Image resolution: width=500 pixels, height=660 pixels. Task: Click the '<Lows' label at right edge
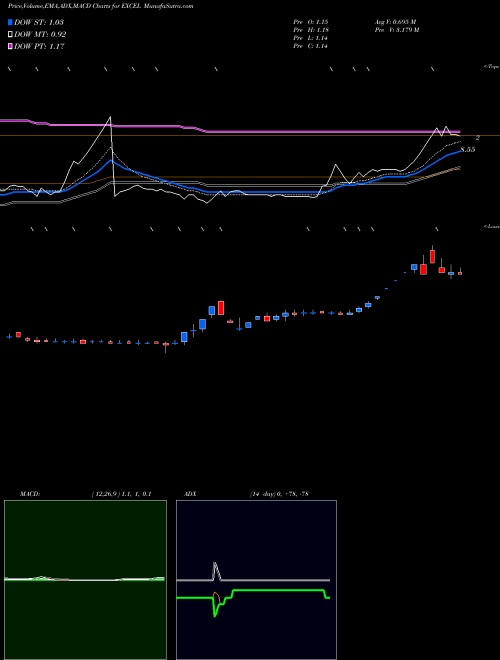491,226
